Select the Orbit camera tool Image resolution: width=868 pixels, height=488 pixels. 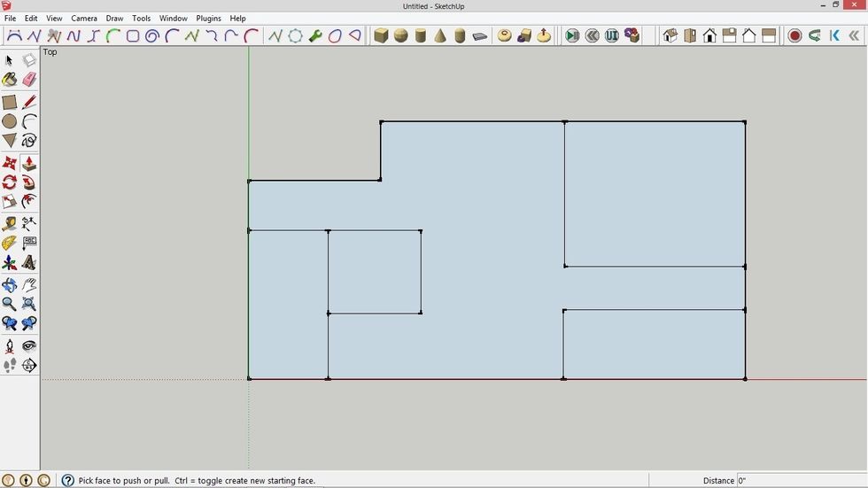[x=10, y=285]
